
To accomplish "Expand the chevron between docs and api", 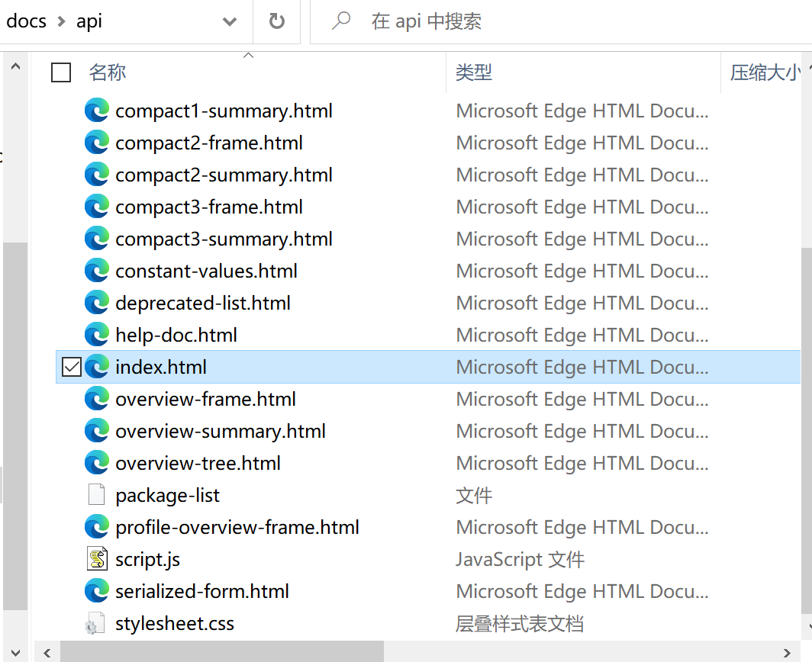I will pyautogui.click(x=62, y=22).
